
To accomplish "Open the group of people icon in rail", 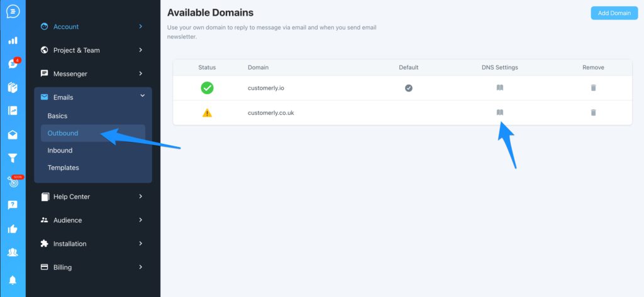I will [x=13, y=252].
